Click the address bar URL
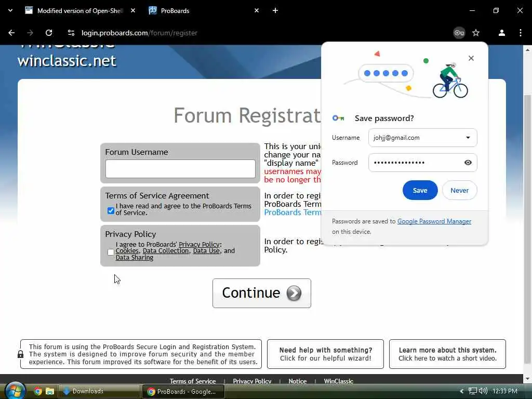This screenshot has width=532, height=399. click(x=139, y=33)
